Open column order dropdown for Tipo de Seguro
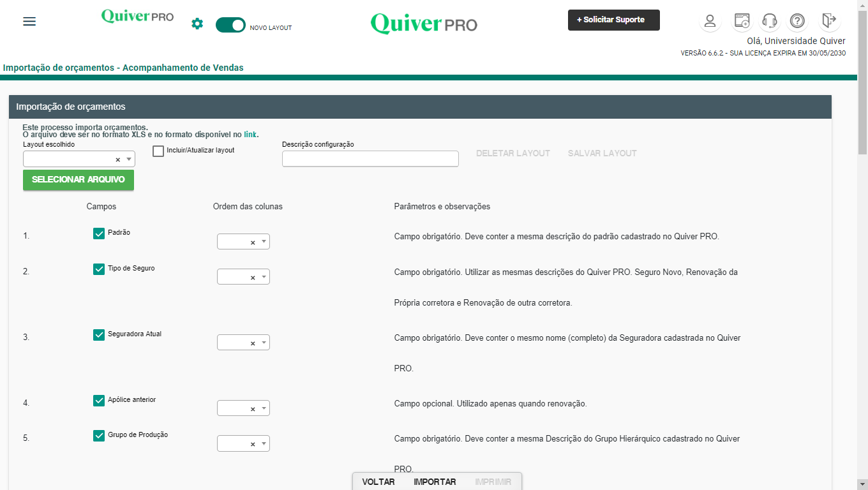This screenshot has height=490, width=868. pyautogui.click(x=264, y=277)
